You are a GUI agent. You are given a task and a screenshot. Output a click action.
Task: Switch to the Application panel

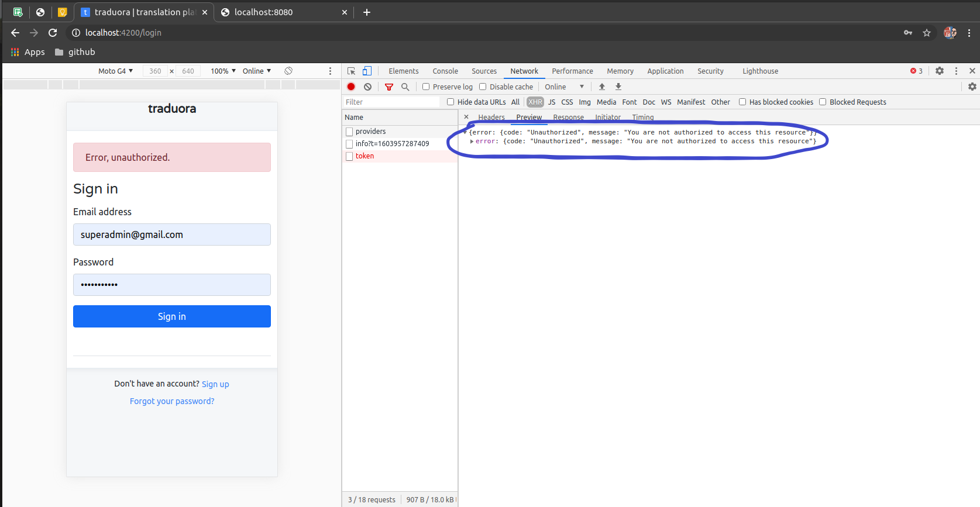coord(665,71)
